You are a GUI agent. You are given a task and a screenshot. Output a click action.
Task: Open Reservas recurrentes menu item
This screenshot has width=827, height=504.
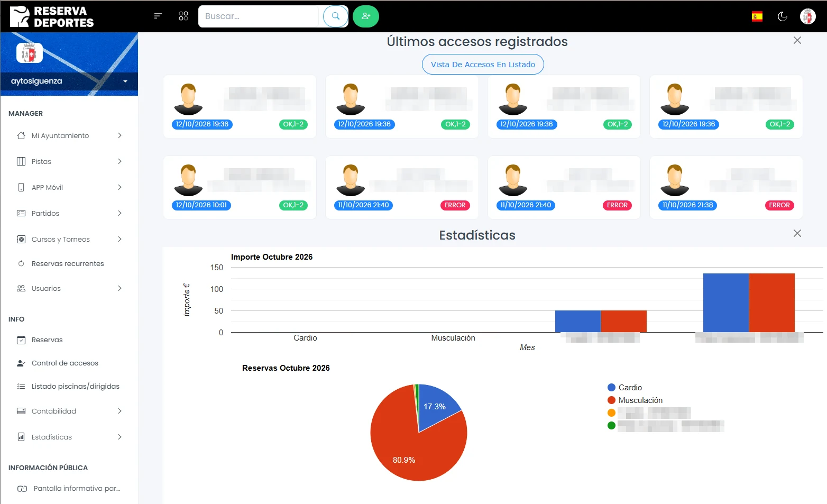69,263
